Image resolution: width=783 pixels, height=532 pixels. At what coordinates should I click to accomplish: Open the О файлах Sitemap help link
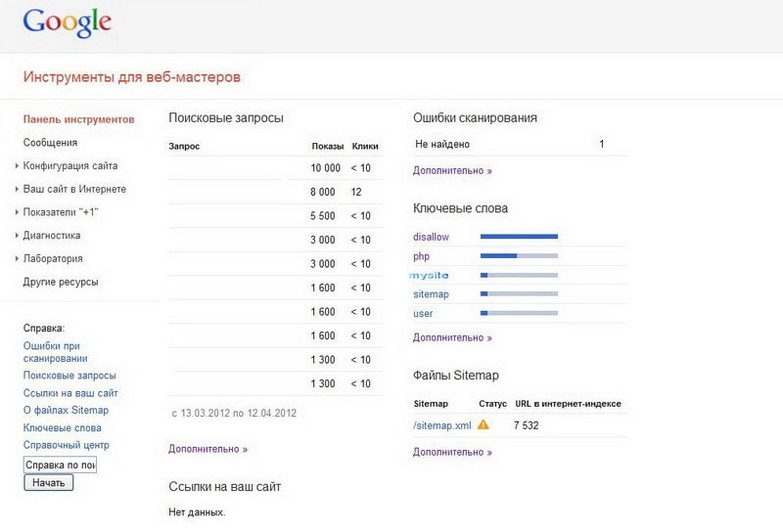(x=66, y=411)
